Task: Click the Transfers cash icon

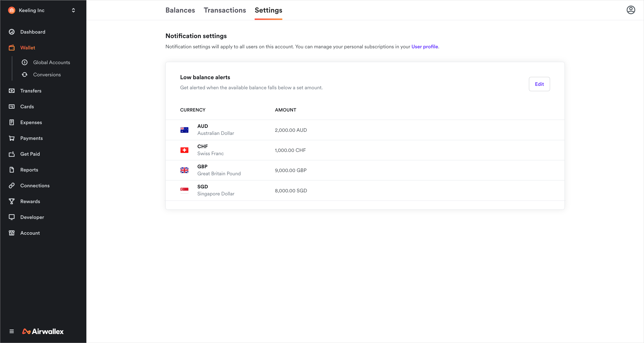Action: (x=11, y=91)
